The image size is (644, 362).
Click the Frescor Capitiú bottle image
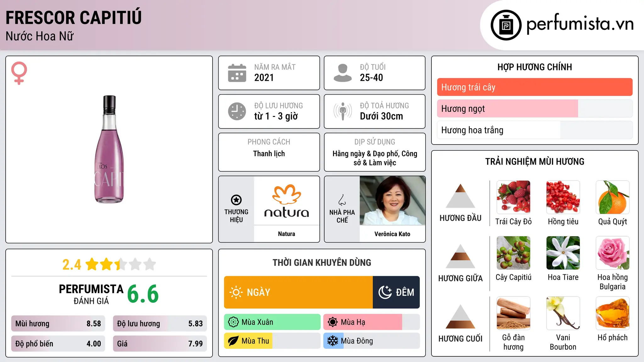click(x=109, y=149)
